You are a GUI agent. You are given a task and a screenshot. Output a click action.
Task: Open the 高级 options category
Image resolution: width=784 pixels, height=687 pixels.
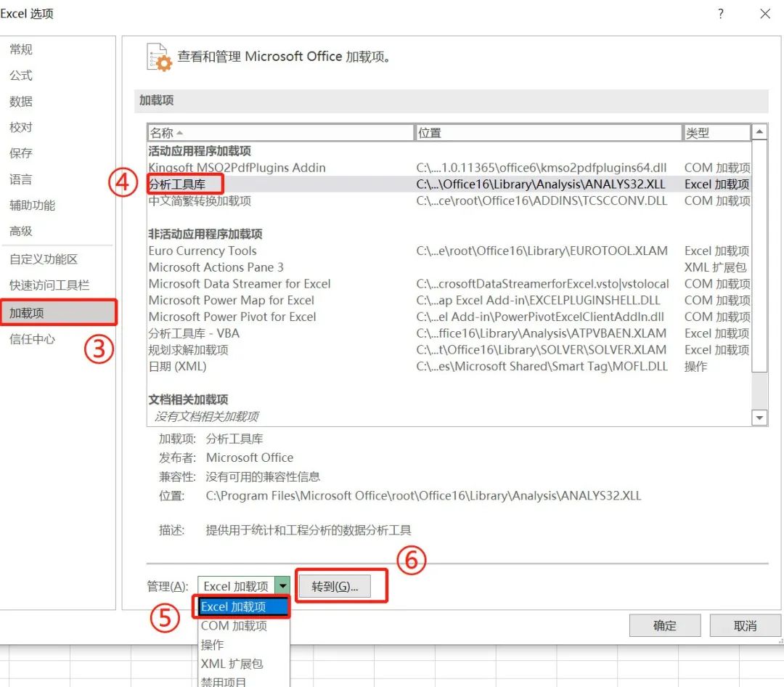(x=20, y=231)
